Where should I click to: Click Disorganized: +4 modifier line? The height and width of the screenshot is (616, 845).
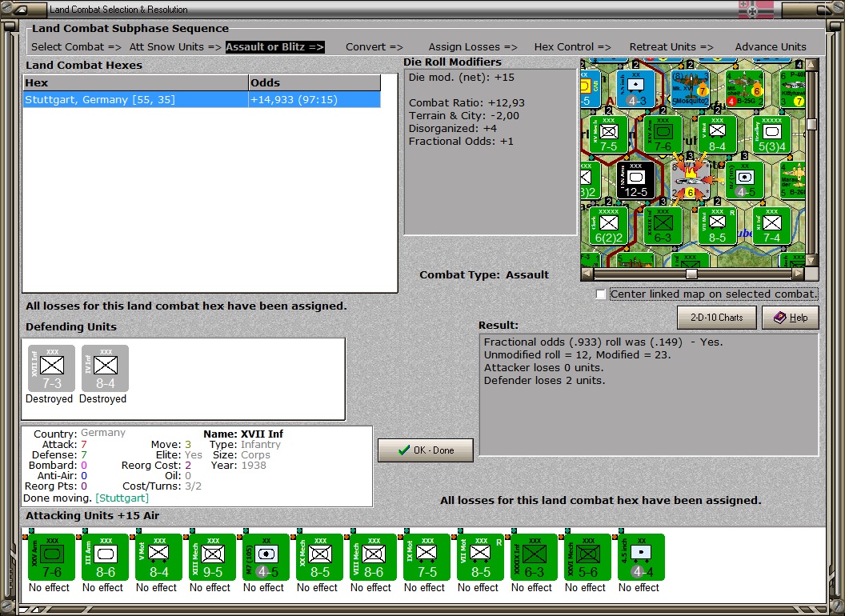(x=453, y=128)
